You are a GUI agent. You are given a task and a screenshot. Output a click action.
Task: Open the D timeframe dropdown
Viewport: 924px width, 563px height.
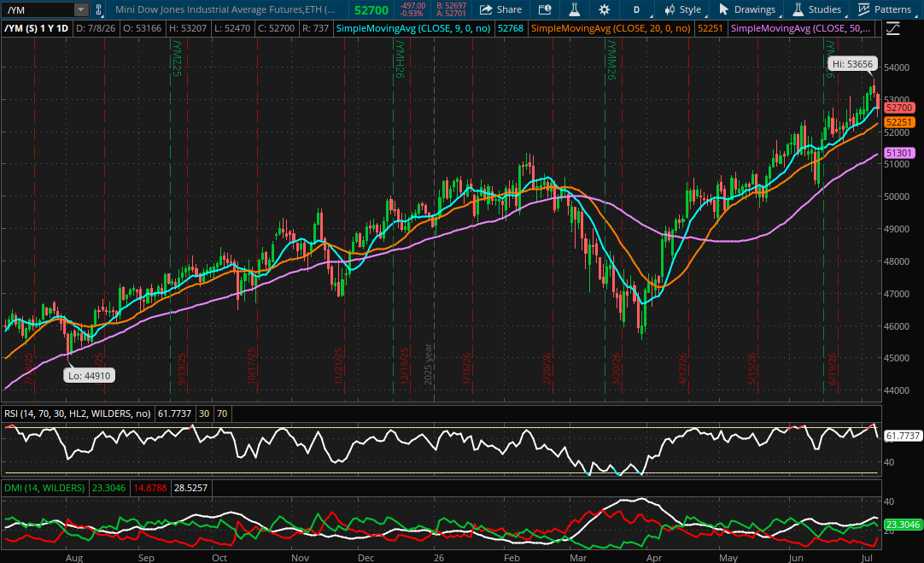(x=638, y=9)
